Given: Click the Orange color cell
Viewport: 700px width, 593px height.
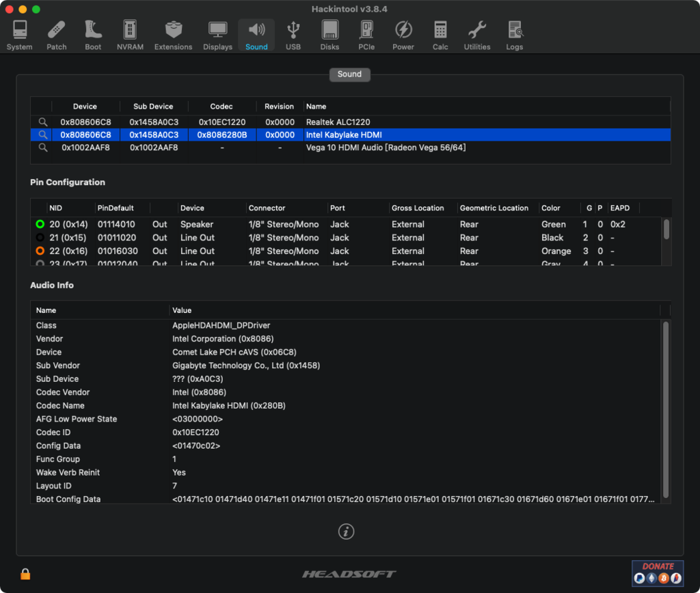Looking at the screenshot, I should click(x=556, y=251).
